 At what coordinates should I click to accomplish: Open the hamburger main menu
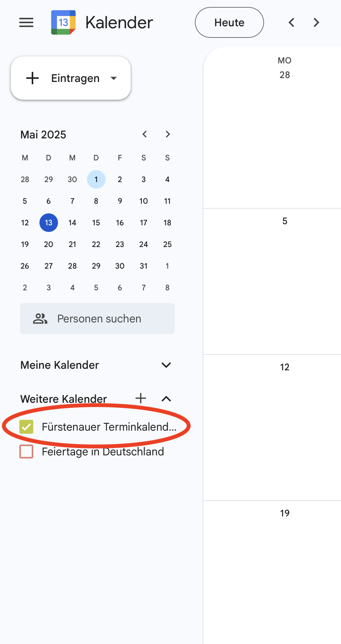(x=26, y=22)
